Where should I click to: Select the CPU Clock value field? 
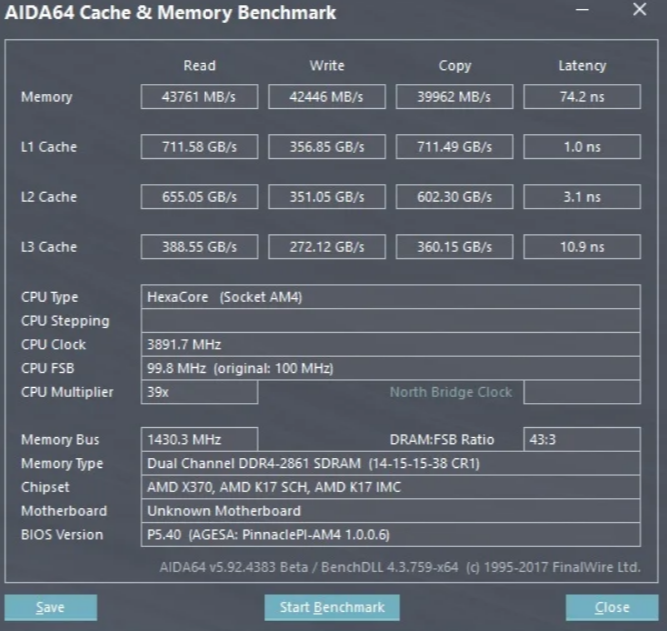pyautogui.click(x=391, y=344)
